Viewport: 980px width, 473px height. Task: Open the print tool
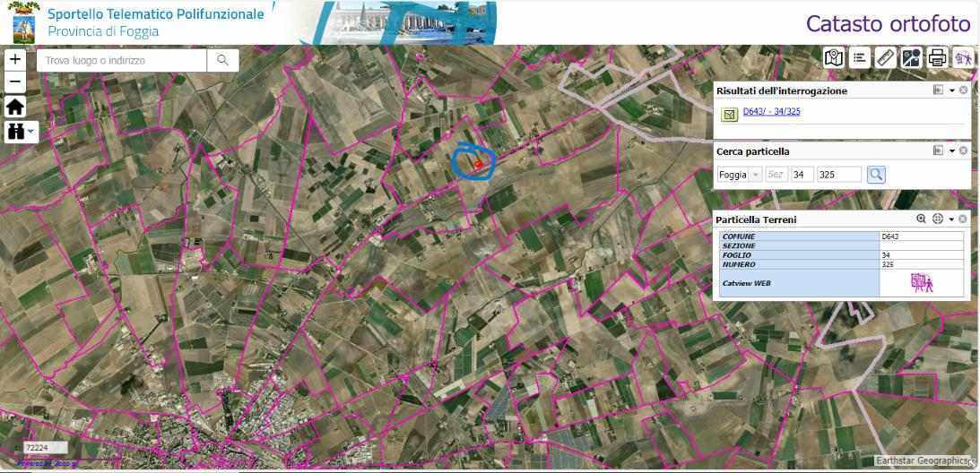point(938,58)
